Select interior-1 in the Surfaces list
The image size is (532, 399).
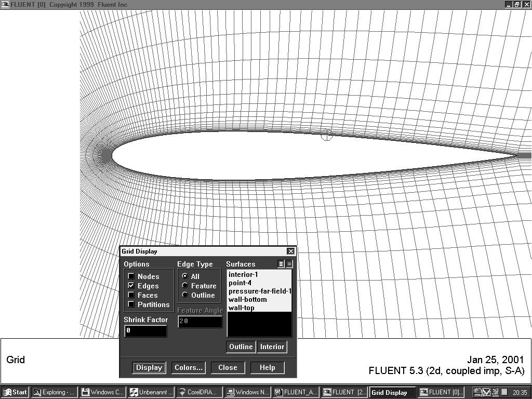click(259, 274)
